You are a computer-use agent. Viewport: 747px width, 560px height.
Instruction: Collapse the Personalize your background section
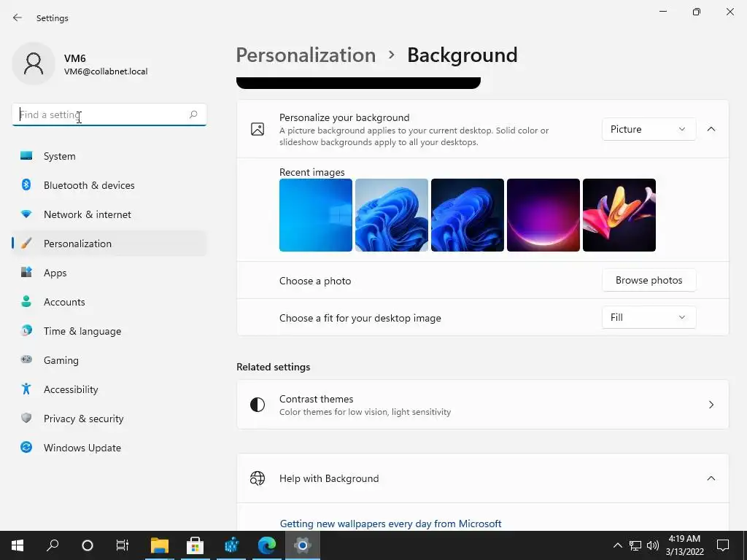[711, 129]
